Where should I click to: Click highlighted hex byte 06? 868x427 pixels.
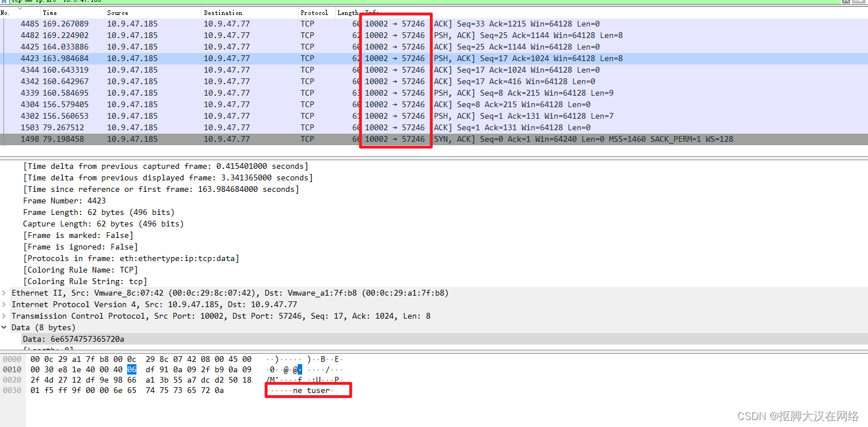coord(132,369)
